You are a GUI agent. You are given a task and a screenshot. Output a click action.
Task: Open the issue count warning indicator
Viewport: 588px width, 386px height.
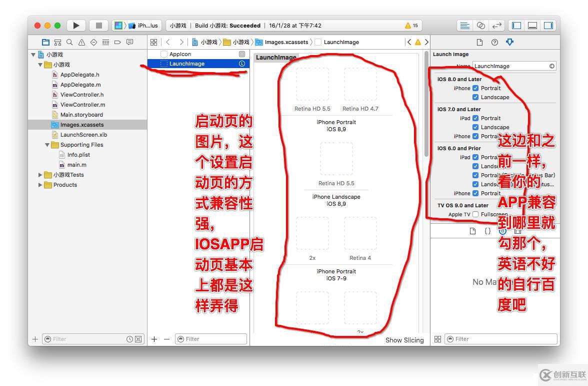[411, 26]
